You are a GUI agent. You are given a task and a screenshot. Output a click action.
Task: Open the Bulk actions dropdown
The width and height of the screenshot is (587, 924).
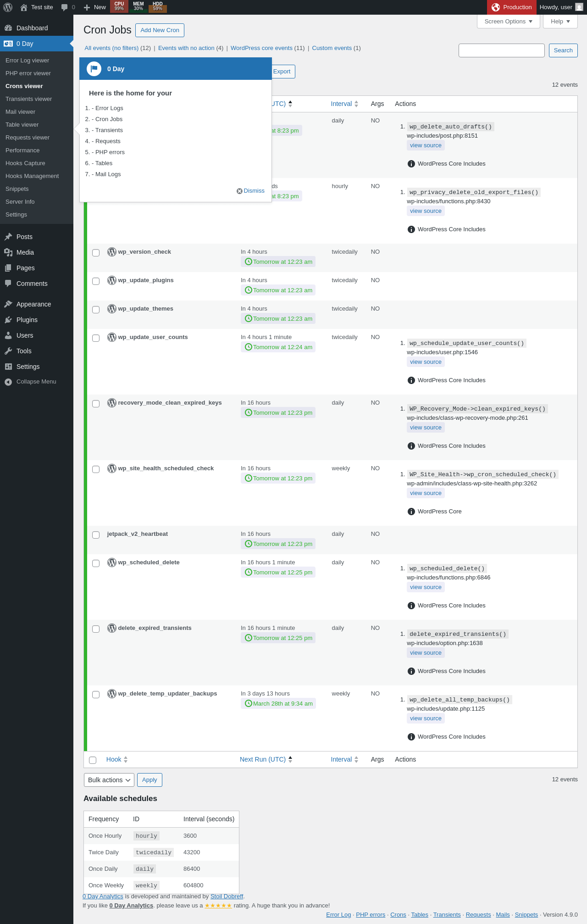click(109, 780)
